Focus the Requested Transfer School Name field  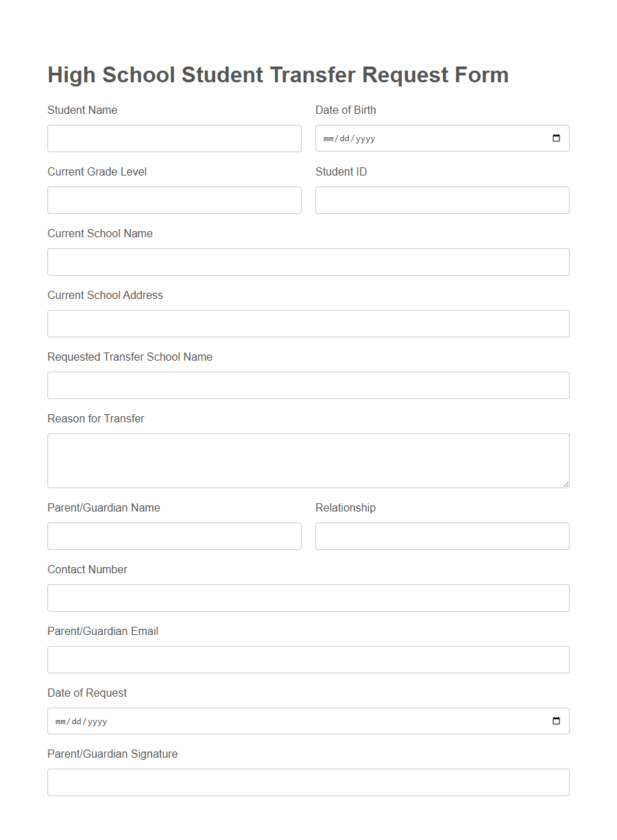[x=308, y=385]
